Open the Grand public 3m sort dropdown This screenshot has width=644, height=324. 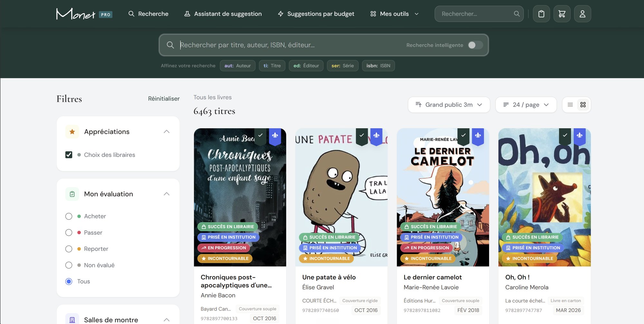coord(449,105)
